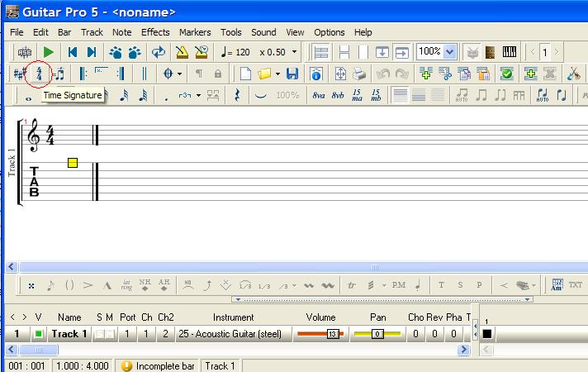This screenshot has height=372, width=588.
Task: Enable horizontal screen scrolling view
Action: [x=401, y=52]
